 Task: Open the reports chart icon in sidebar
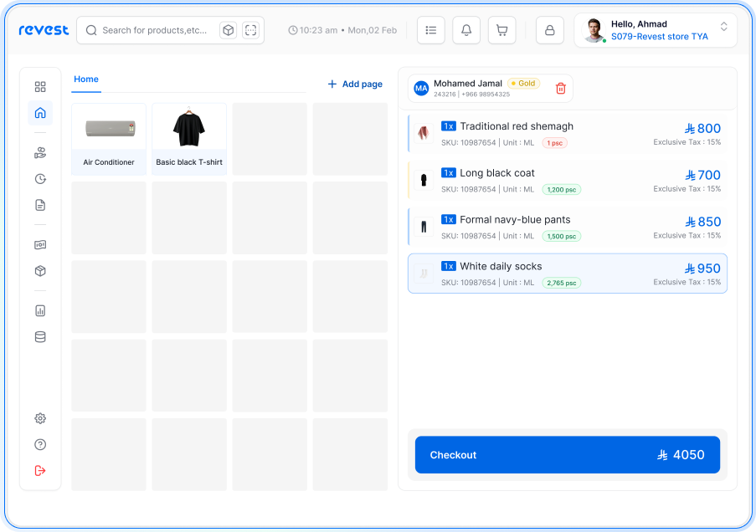click(x=40, y=311)
